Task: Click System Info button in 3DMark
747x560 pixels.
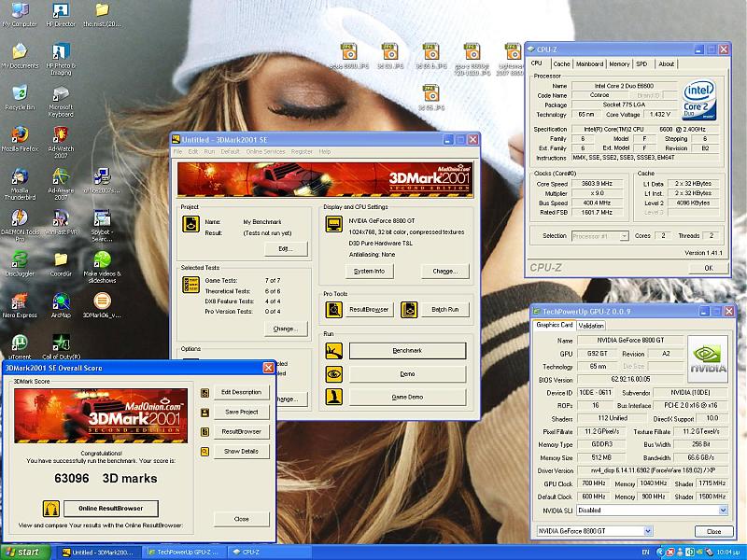Action: tap(369, 271)
